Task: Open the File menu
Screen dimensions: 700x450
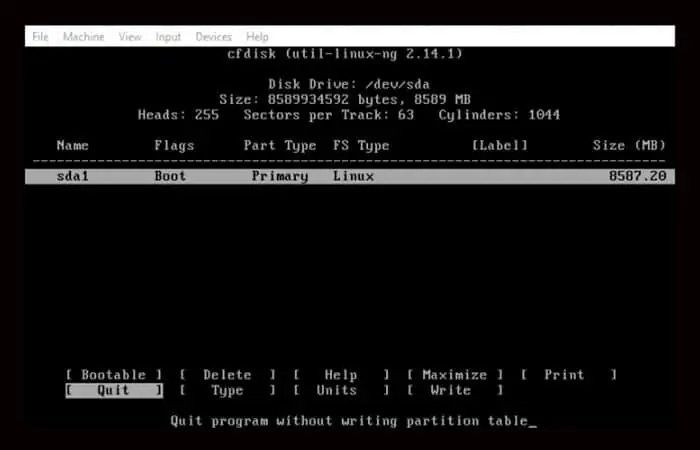Action: [x=40, y=37]
